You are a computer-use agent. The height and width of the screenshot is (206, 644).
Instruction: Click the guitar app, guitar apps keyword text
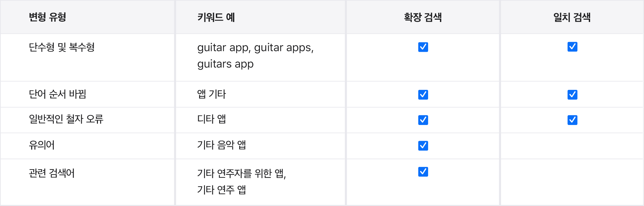[255, 48]
